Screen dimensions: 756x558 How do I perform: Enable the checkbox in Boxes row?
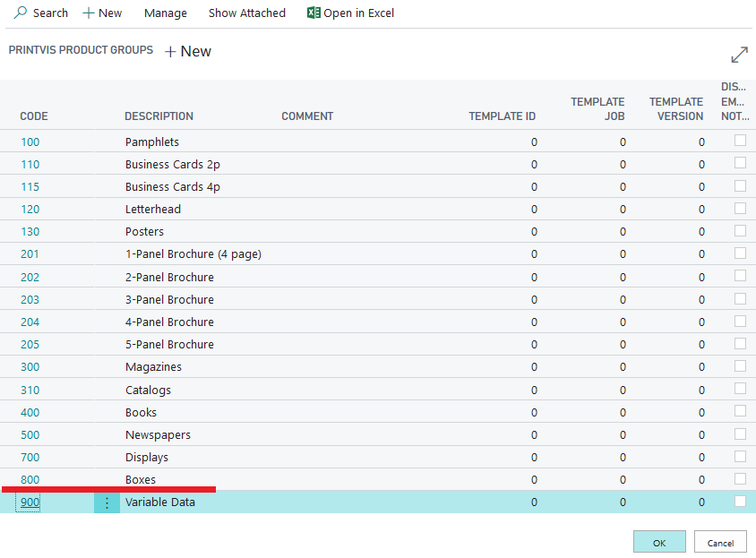(740, 478)
